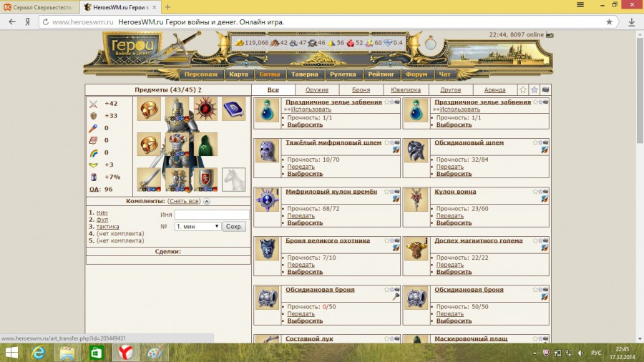The width and height of the screenshot is (644, 362).
Task: Click the equipped shield slot
Action: click(205, 180)
